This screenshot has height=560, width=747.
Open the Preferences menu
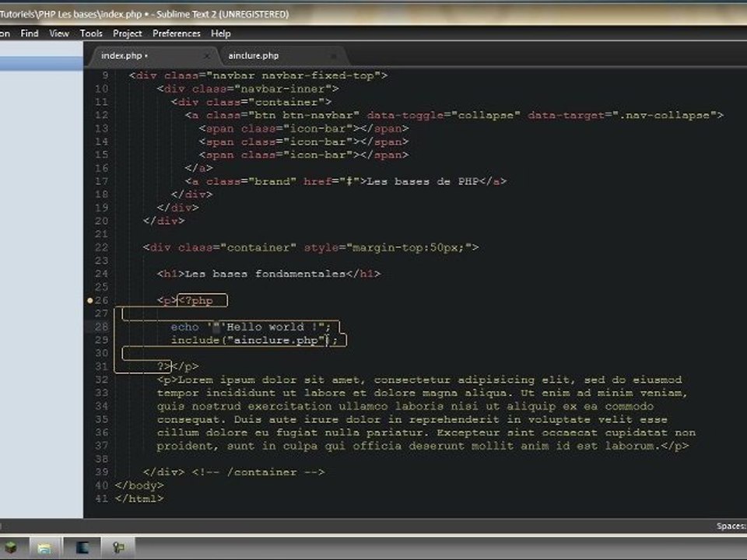click(177, 33)
